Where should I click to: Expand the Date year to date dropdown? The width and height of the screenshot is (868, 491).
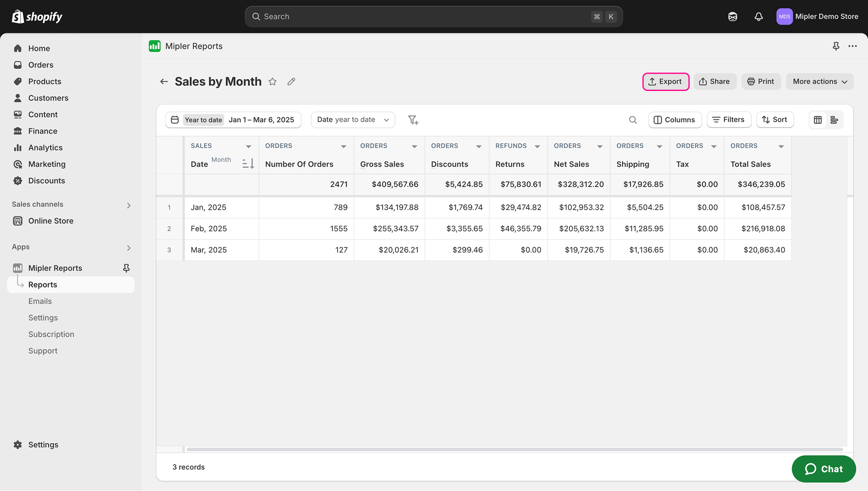pos(353,120)
